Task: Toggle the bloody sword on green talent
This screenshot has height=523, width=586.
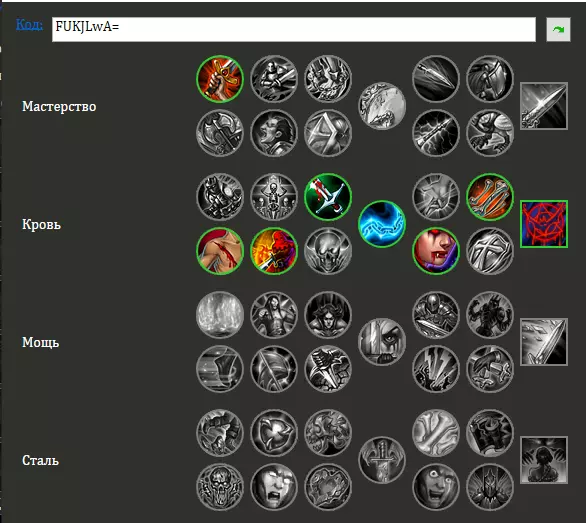Action: (x=328, y=197)
